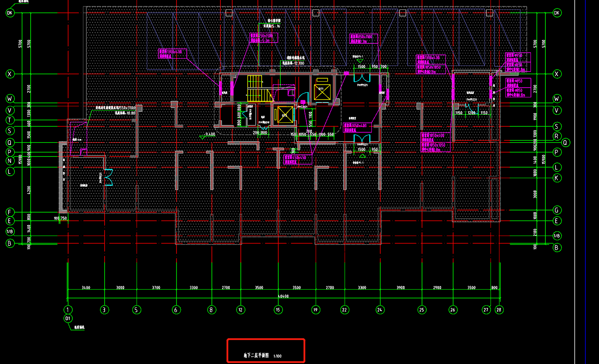The image size is (599, 364).
Task: Select grid axis bubble 22
Action: point(345,310)
